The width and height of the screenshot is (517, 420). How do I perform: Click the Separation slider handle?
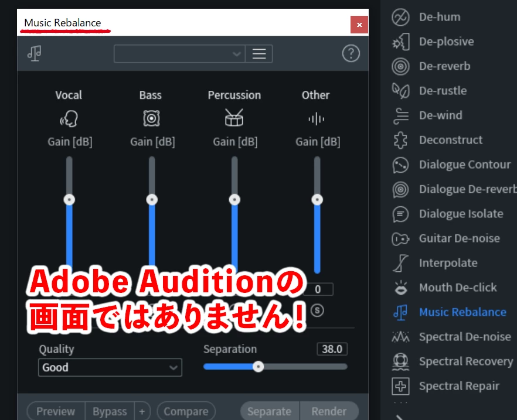(258, 367)
